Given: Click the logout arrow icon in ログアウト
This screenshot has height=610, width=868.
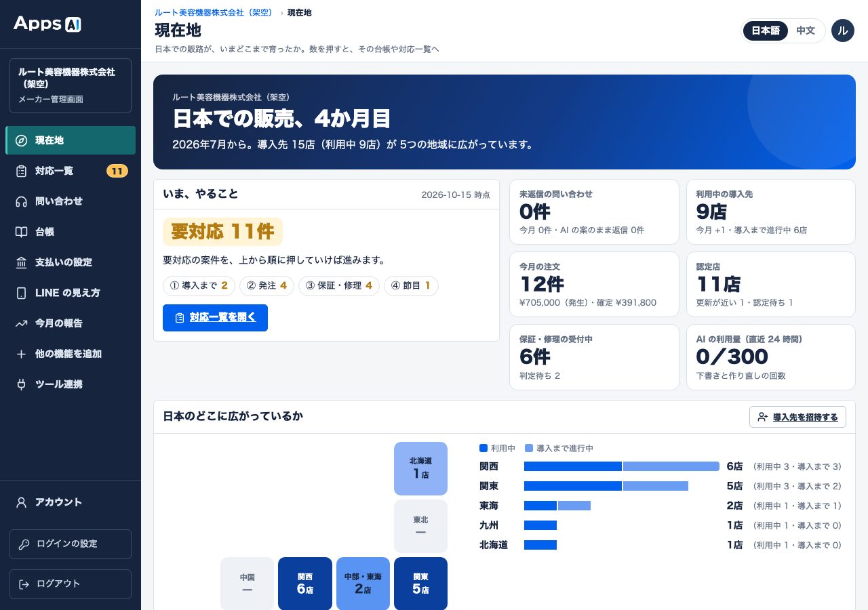Looking at the screenshot, I should (24, 584).
